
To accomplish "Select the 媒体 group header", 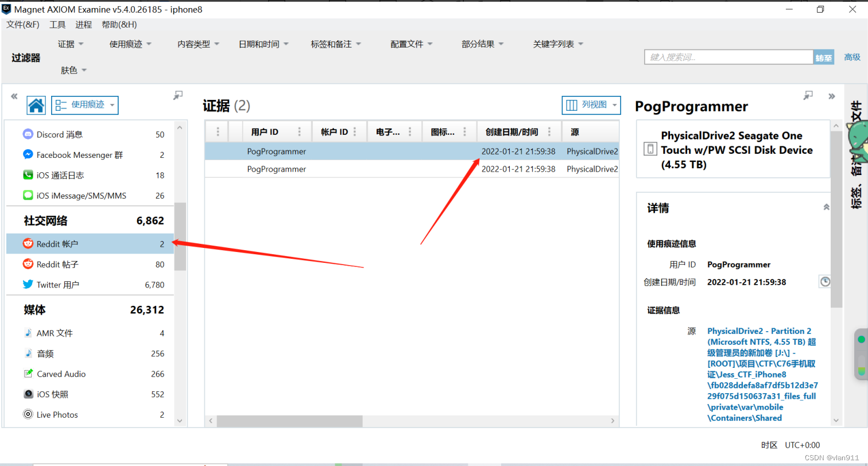I will point(90,310).
